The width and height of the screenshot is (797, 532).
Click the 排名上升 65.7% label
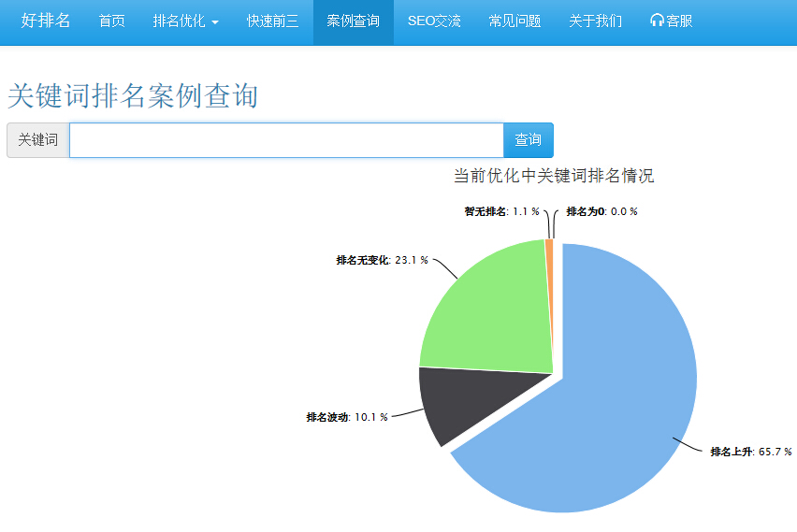pos(750,452)
